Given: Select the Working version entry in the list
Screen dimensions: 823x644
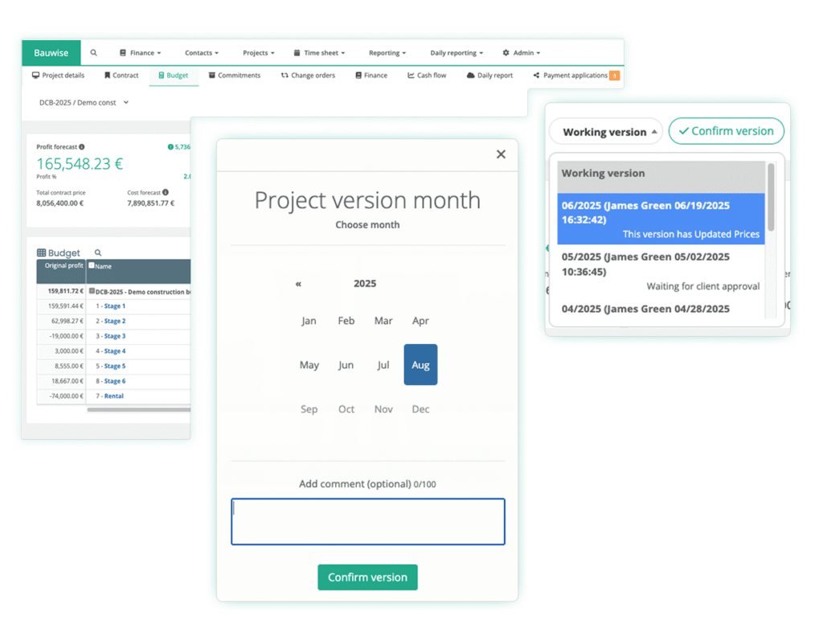Looking at the screenshot, I should 603,173.
